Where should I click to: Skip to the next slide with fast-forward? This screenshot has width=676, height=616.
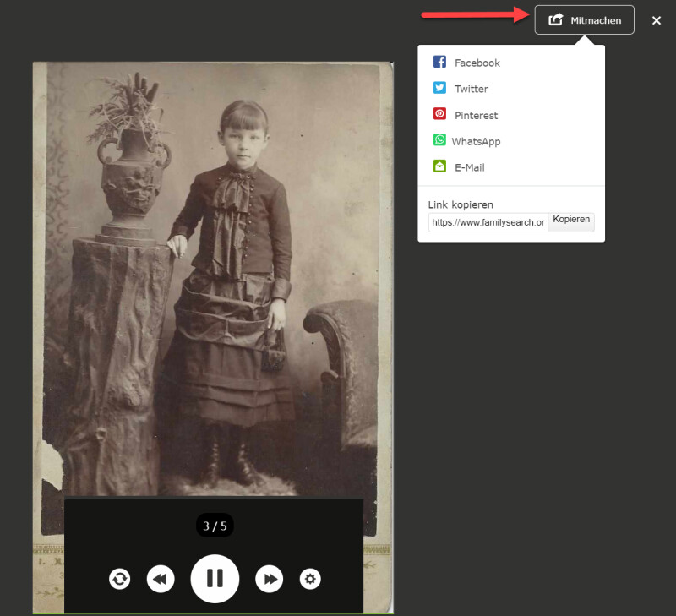(269, 579)
